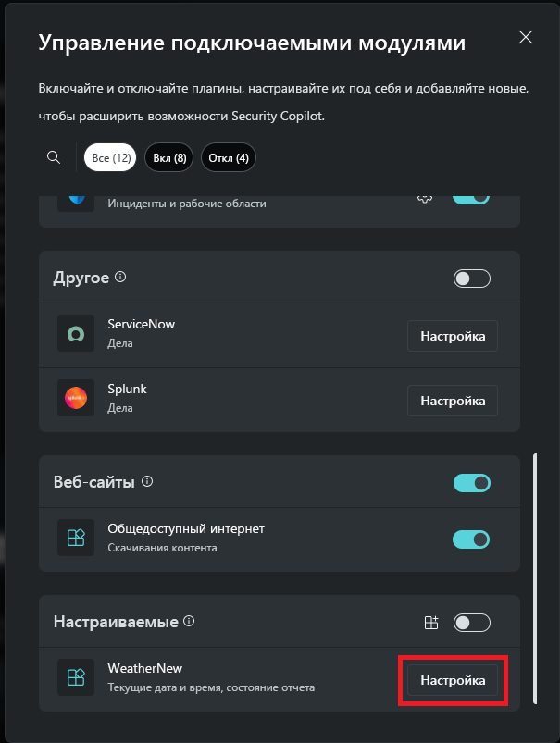Screen dimensions: 560x743
Task: Click the WeatherNew custom plugin icon
Action: (75, 676)
